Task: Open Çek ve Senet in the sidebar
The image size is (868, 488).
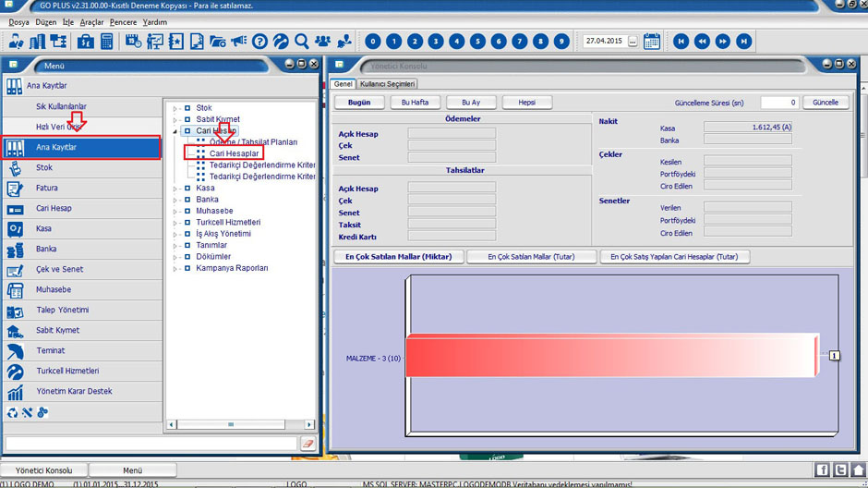Action: tap(82, 269)
